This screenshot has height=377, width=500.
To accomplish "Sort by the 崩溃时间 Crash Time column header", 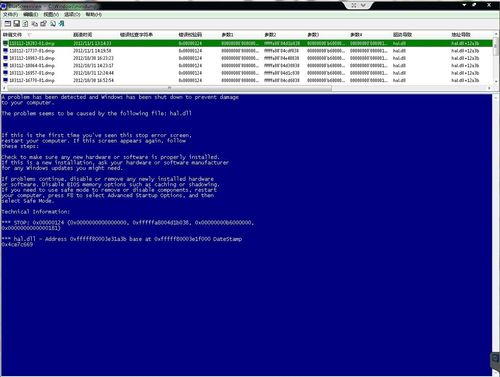I will pos(95,35).
